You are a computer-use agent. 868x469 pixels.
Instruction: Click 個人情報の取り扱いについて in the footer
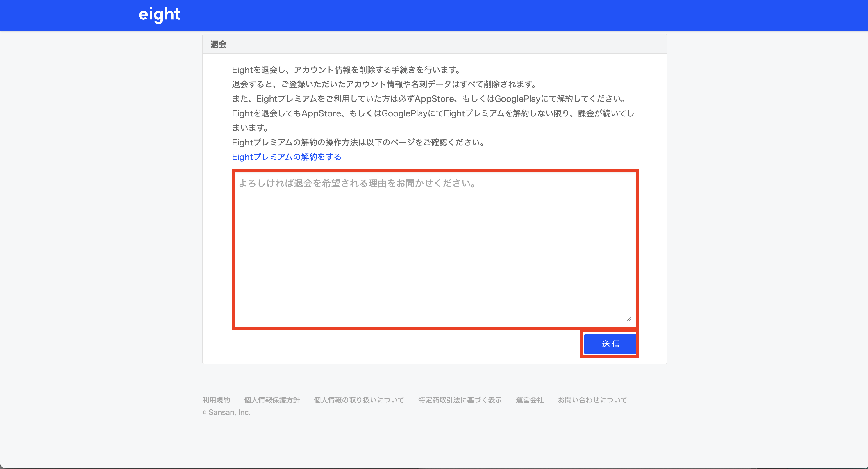358,400
